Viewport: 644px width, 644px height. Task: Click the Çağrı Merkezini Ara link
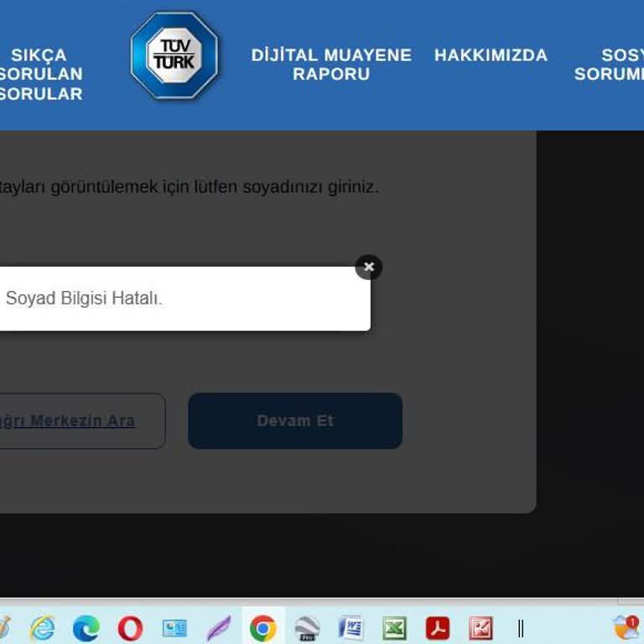pos(67,421)
